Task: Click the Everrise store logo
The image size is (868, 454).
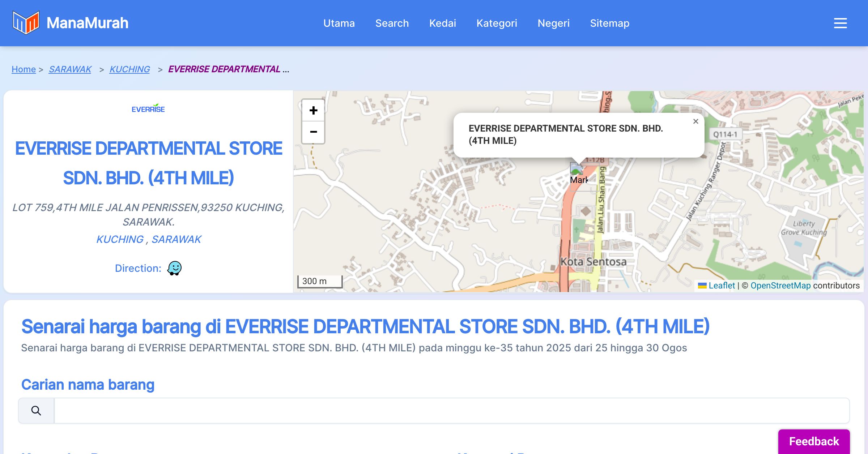Action: tap(148, 108)
